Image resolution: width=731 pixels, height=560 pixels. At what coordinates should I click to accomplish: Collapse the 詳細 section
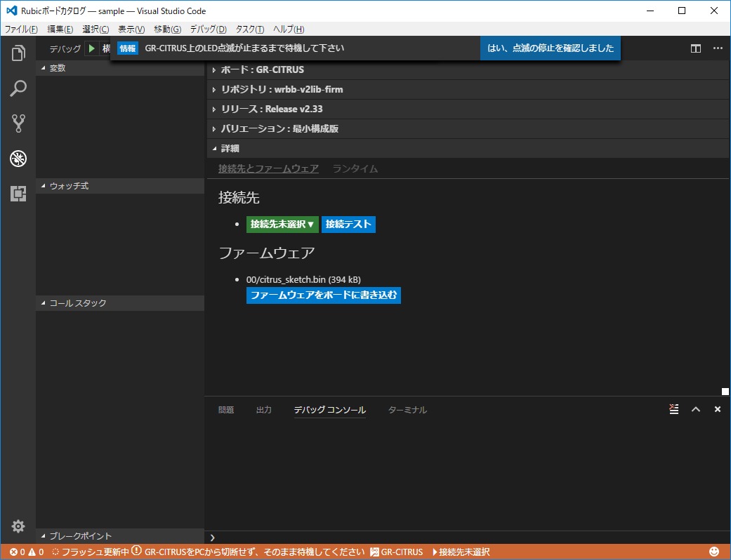point(468,149)
